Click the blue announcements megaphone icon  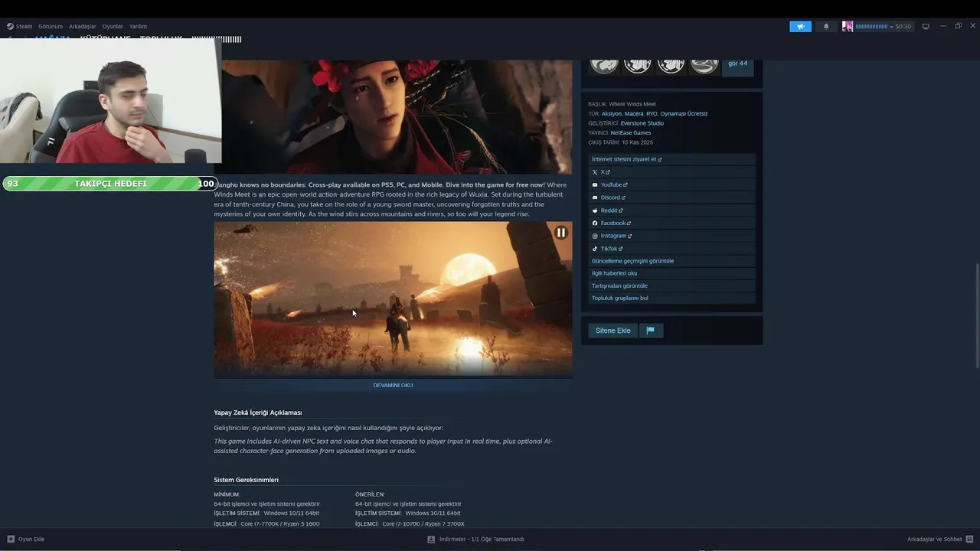tap(800, 26)
